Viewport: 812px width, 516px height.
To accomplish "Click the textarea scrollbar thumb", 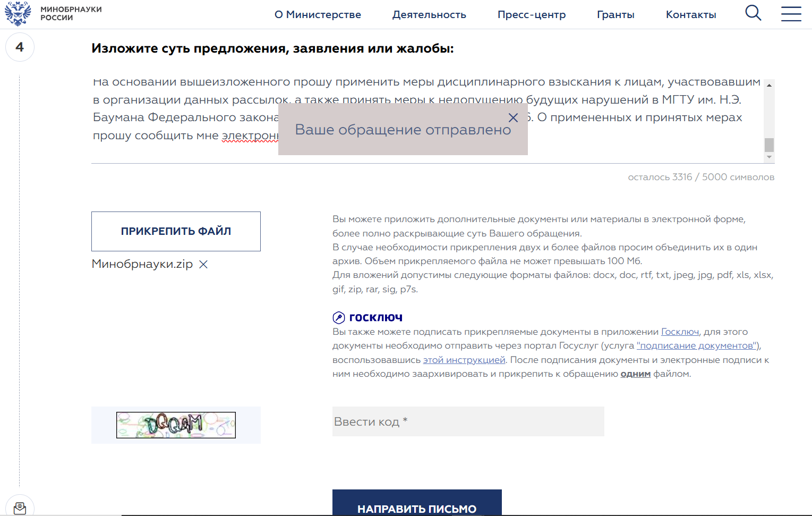I will (x=769, y=145).
